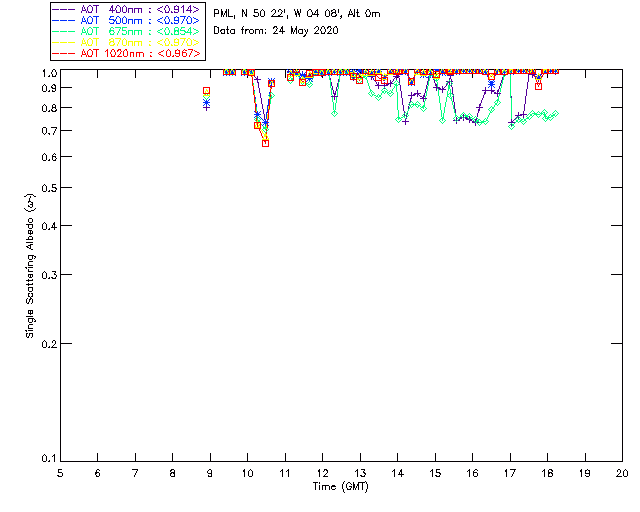The image size is (640, 512).
Task: Click the y-axis tick label 0.2
Action: [x=49, y=344]
